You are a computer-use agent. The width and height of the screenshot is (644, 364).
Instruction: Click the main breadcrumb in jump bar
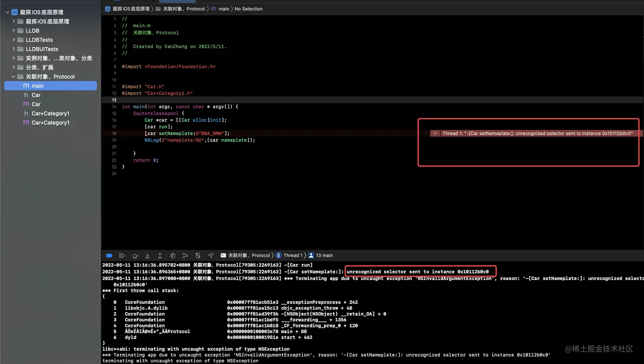pos(220,9)
